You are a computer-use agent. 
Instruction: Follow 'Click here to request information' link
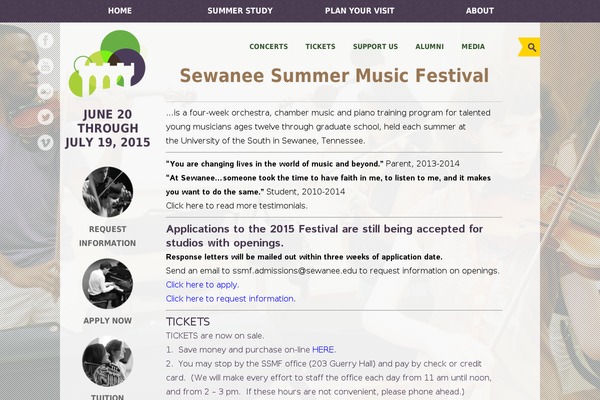click(x=231, y=299)
